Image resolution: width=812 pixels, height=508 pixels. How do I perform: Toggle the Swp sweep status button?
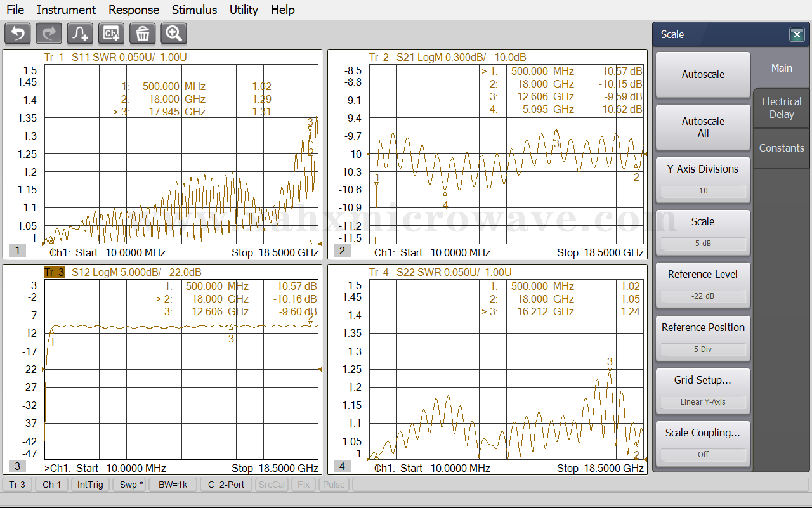[131, 485]
